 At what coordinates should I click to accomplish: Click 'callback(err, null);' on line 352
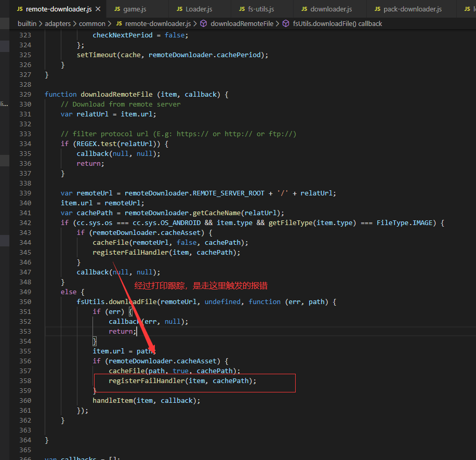(x=149, y=322)
